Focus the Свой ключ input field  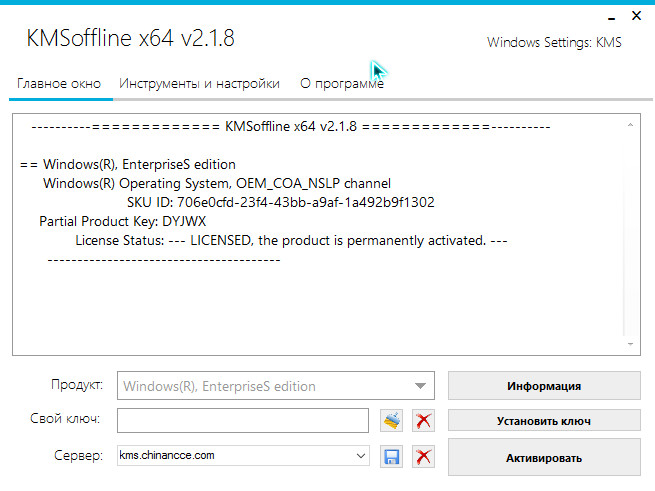pos(243,420)
